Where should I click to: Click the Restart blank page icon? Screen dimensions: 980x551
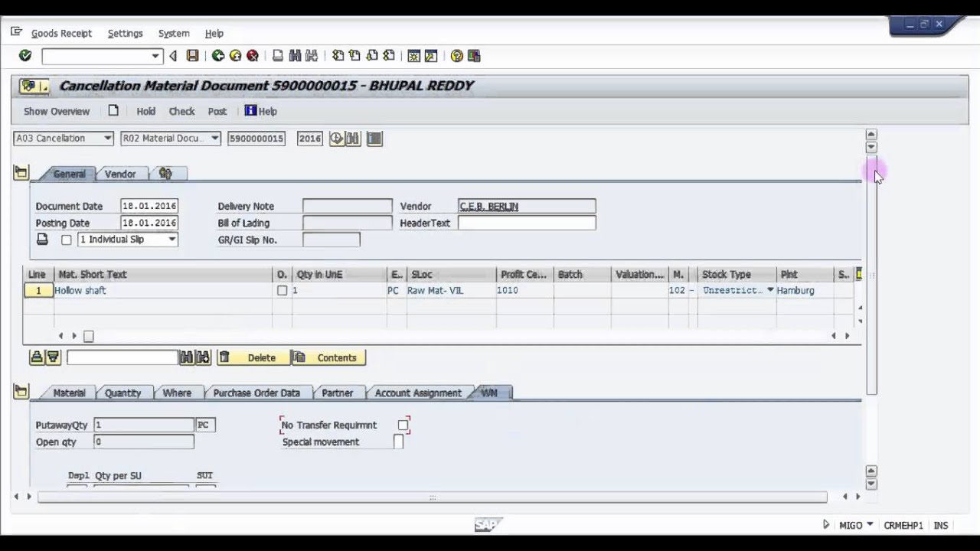[113, 111]
